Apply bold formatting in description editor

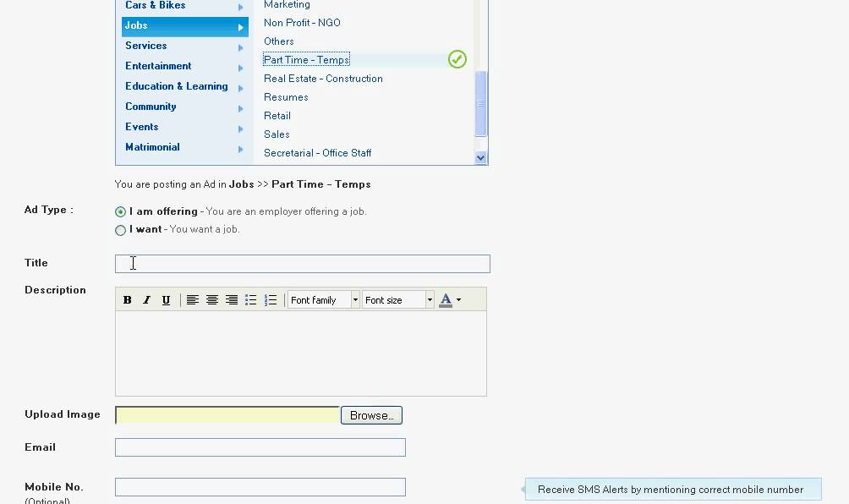[x=127, y=300]
